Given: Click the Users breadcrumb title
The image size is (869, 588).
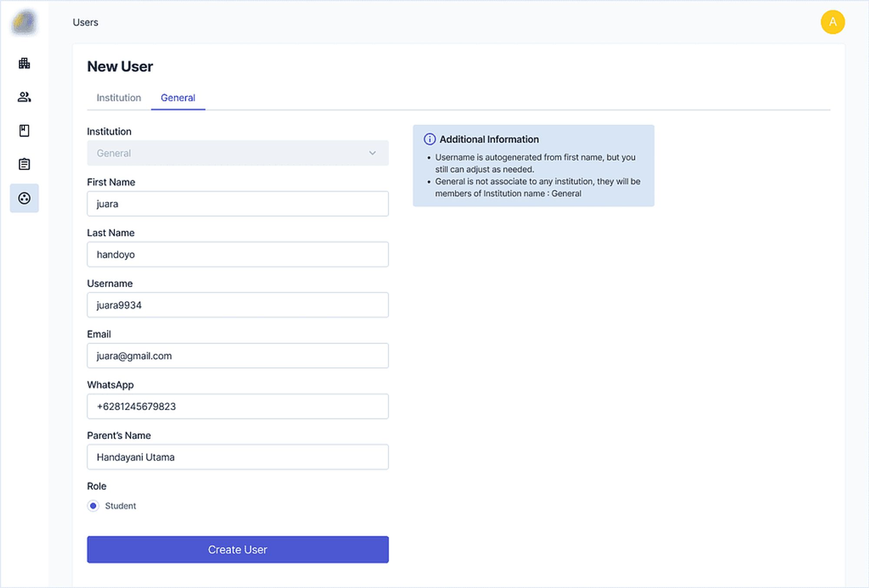Looking at the screenshot, I should [86, 22].
